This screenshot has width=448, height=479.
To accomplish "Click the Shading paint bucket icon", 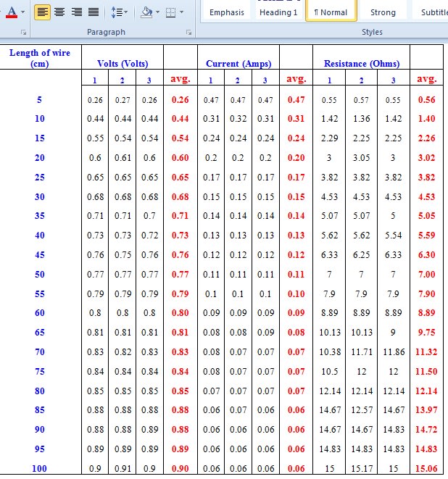I will 146,12.
